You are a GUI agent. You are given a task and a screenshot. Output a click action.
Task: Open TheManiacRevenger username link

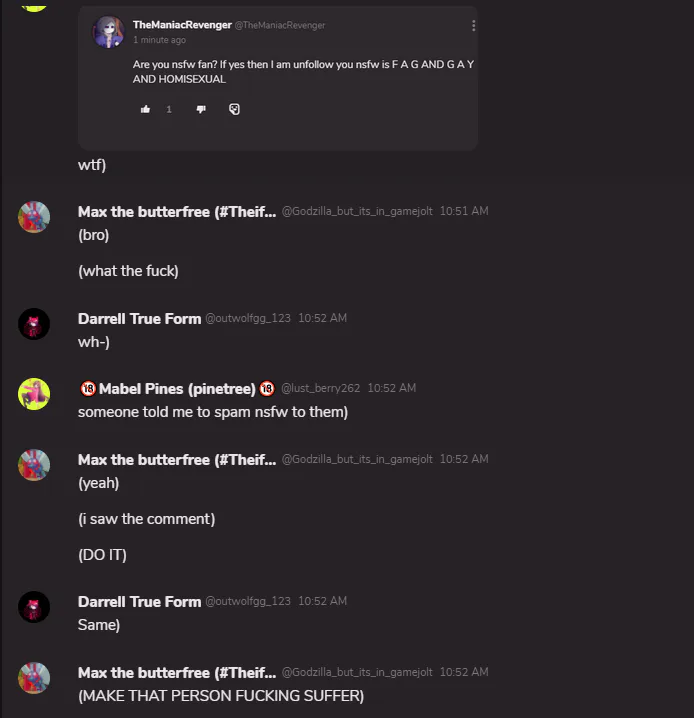[181, 25]
